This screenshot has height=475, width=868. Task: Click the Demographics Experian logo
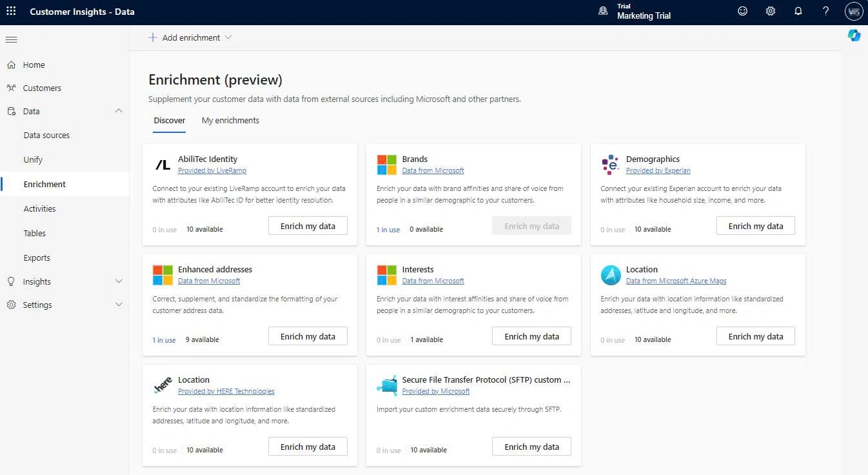[610, 165]
